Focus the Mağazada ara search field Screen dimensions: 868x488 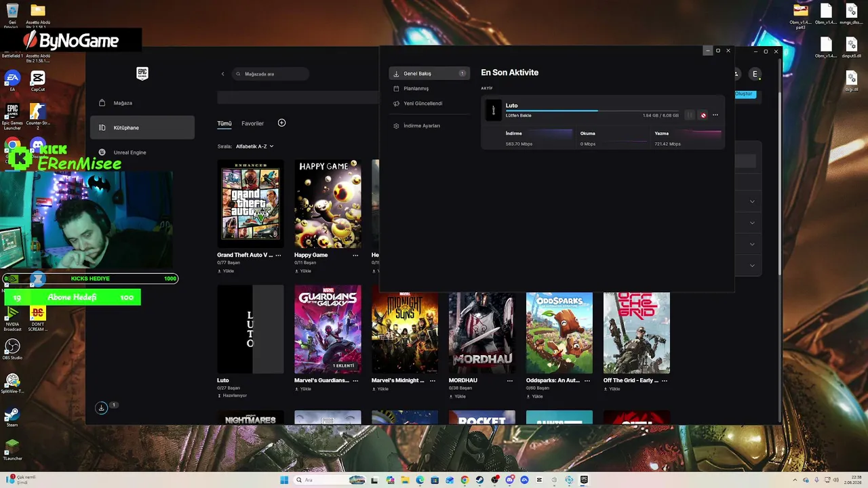click(x=271, y=74)
